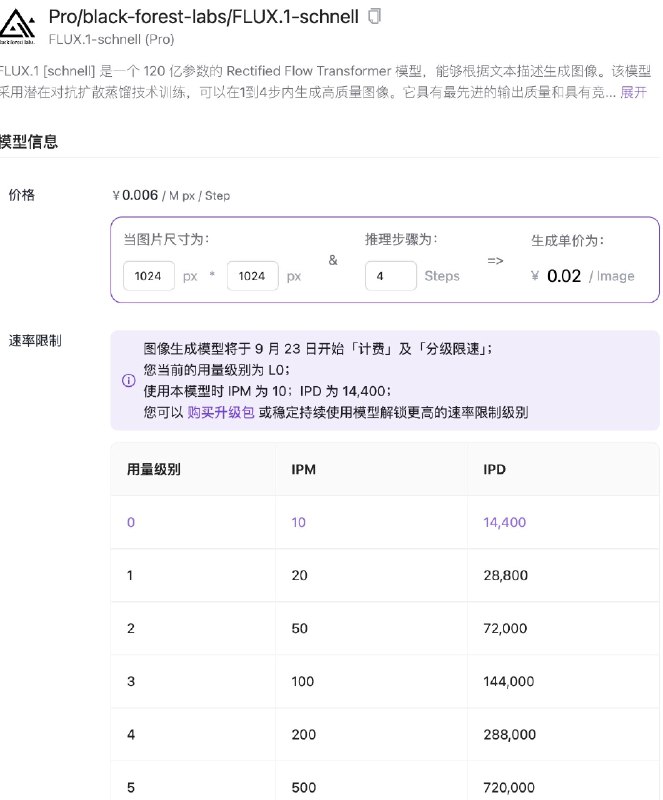Viewport: 663px width, 800px height.
Task: Click the 模型信息 section heading
Action: [29, 141]
